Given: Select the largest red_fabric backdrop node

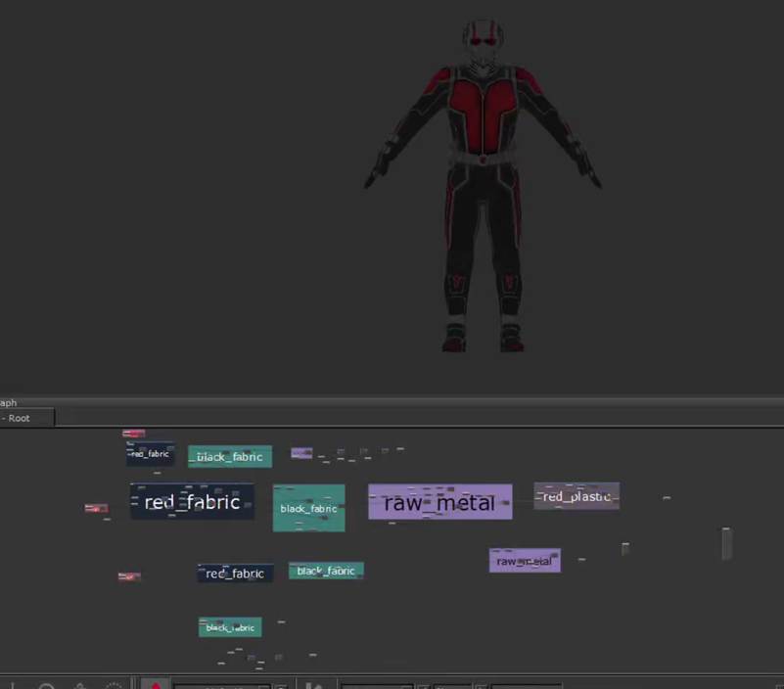Looking at the screenshot, I should [192, 502].
